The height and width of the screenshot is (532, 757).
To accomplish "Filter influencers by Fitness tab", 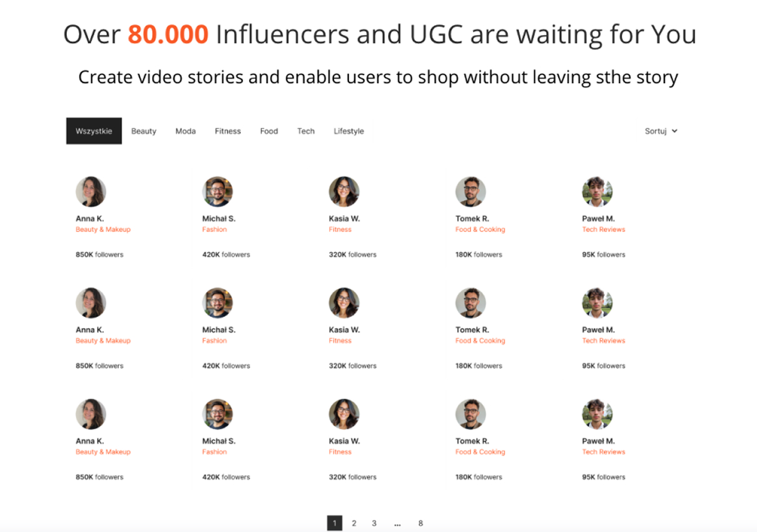I will 228,131.
